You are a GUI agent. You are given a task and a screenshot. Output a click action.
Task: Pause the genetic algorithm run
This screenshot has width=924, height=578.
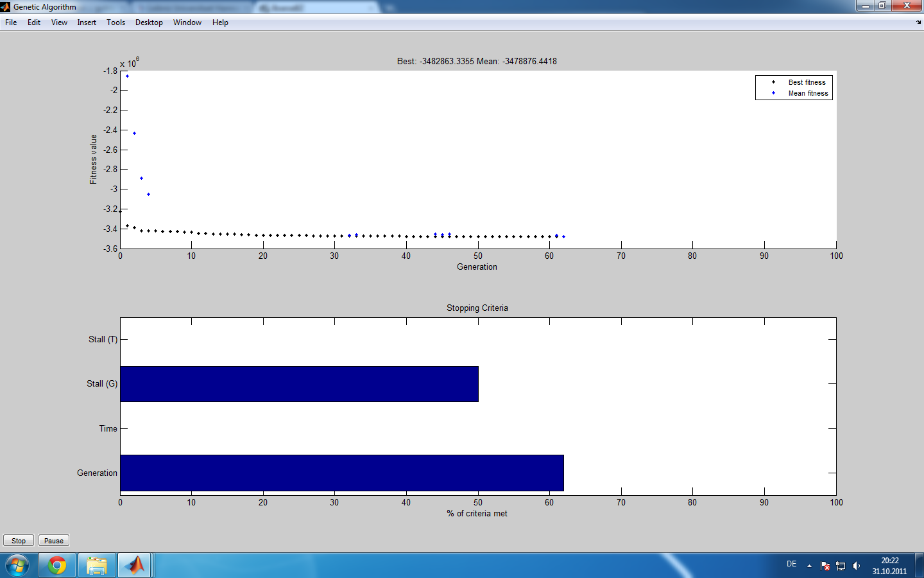click(x=54, y=541)
